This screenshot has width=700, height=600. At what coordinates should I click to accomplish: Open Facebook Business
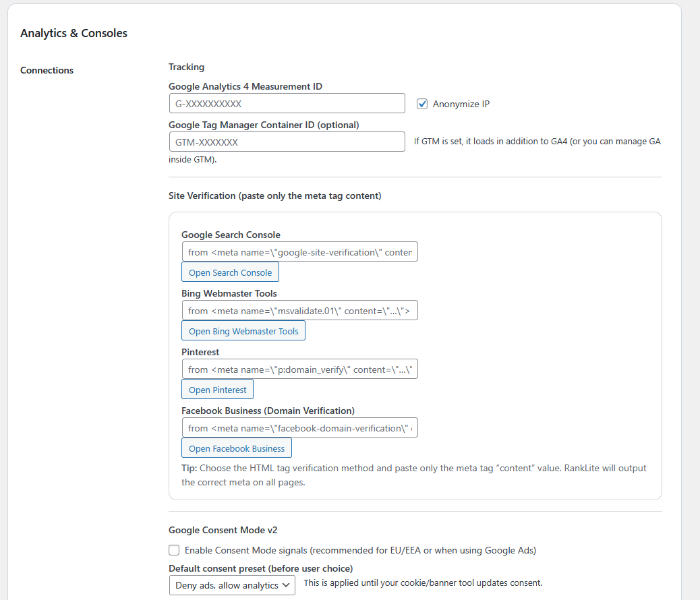[x=237, y=448]
